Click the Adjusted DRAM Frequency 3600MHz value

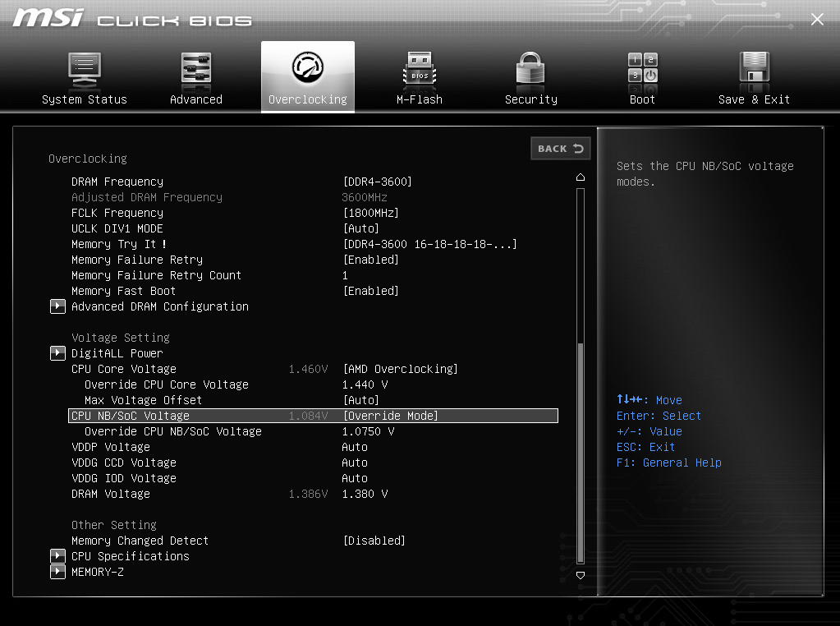(x=365, y=197)
